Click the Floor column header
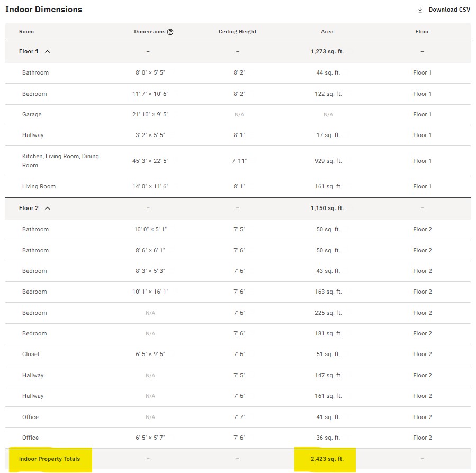476x473 pixels. [x=422, y=32]
